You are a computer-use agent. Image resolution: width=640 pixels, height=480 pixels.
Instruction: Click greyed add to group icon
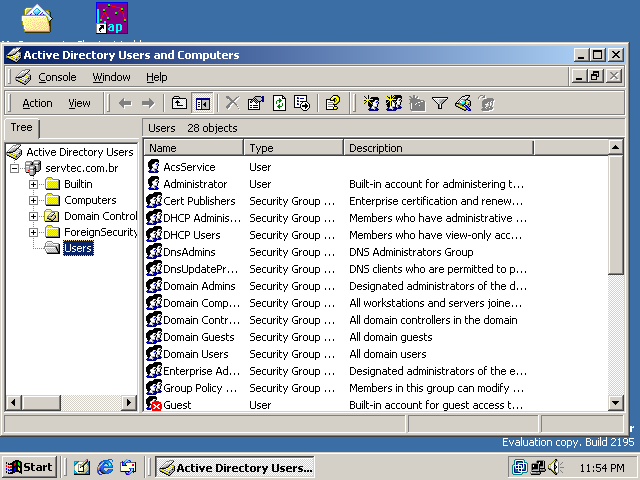[486, 103]
